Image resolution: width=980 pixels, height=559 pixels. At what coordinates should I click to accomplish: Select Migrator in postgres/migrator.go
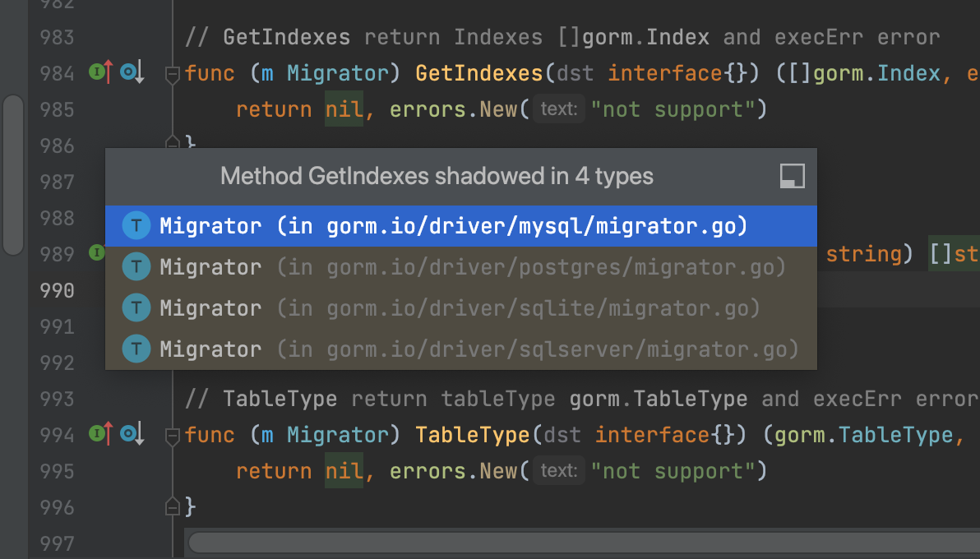click(x=472, y=267)
